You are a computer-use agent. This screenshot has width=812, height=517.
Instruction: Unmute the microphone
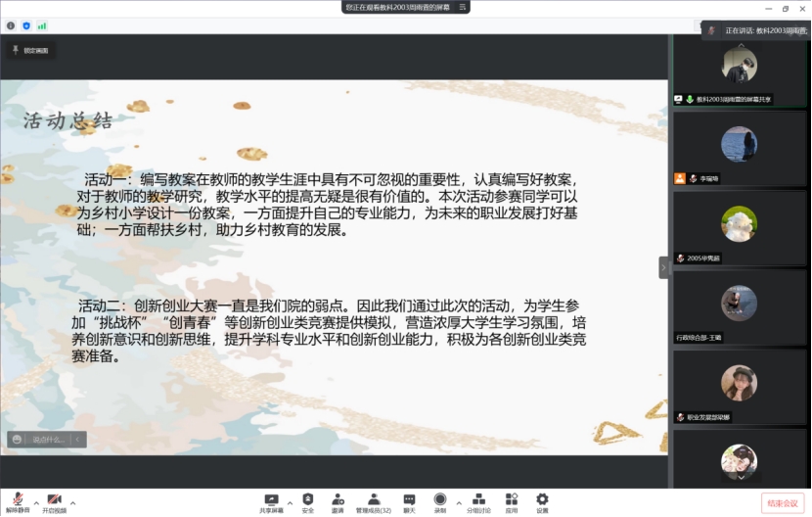pos(17,501)
